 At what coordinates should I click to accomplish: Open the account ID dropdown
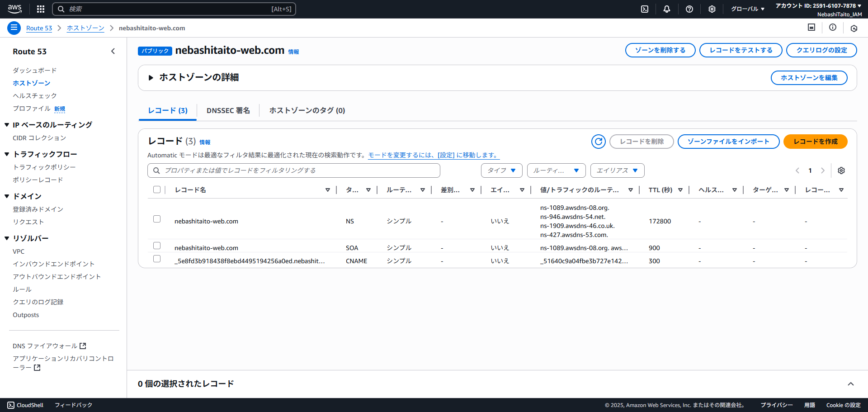818,6
